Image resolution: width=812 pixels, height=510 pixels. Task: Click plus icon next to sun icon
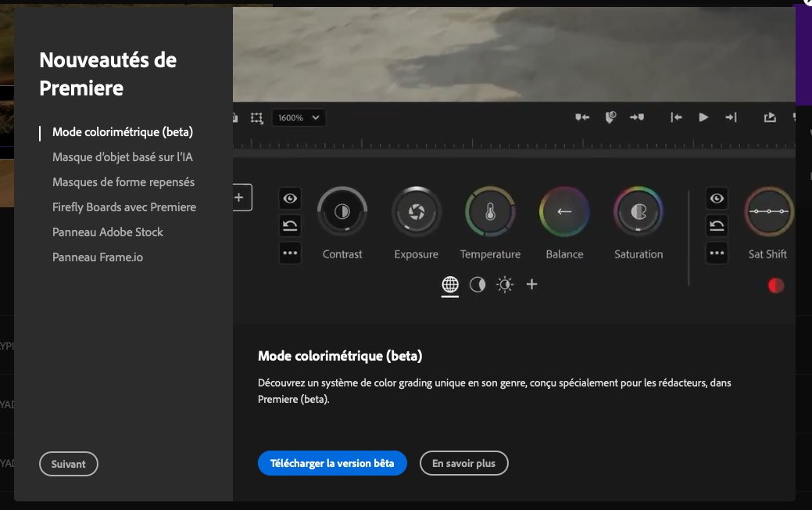tap(532, 284)
